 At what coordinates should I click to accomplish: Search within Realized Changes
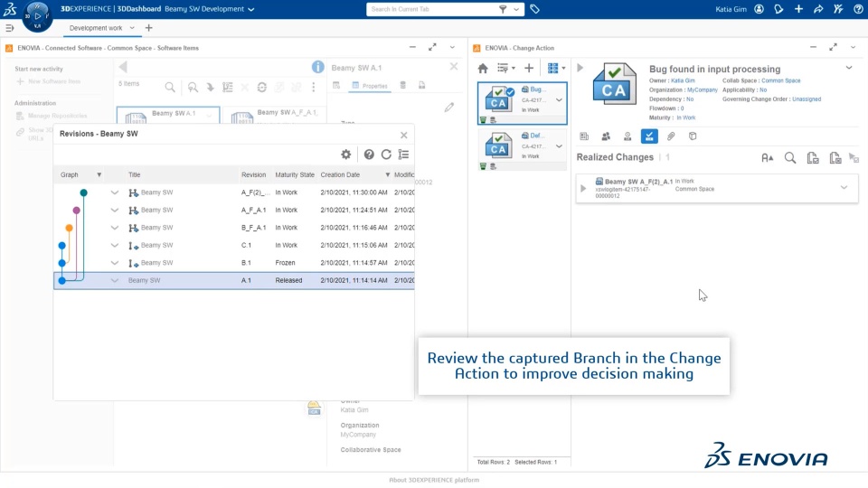coord(790,158)
